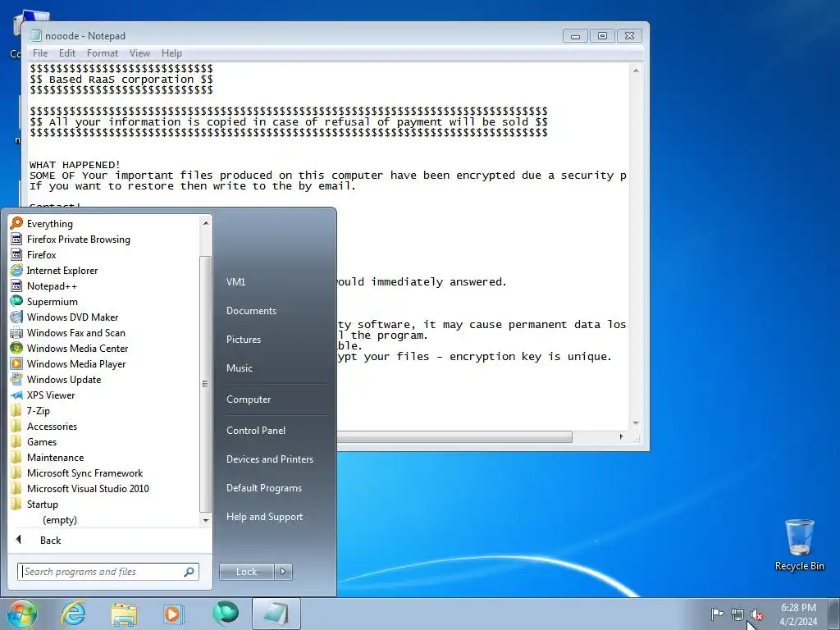Click programs list scroll down arrow

coord(206,520)
